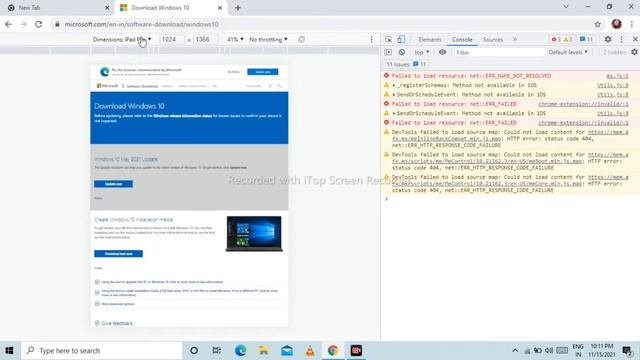Screen dimensions: 640x360
Task: Click the yellow warning count badge
Action: (x=568, y=39)
